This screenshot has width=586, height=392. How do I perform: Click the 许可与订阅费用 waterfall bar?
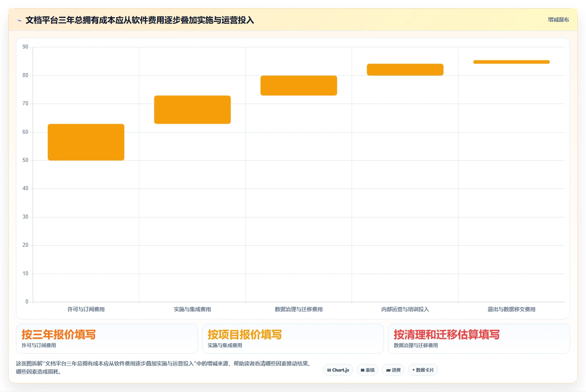click(x=86, y=142)
